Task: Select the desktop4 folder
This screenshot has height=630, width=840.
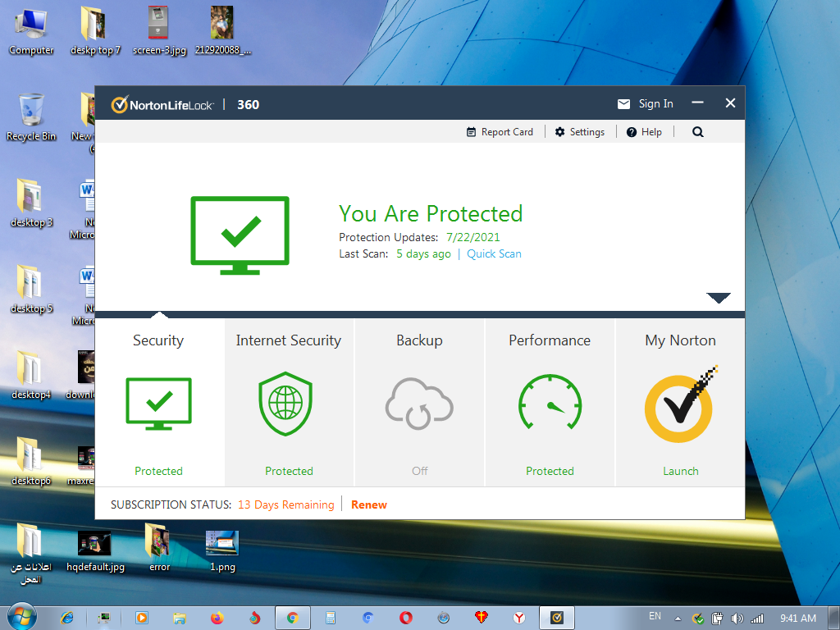Action: click(x=31, y=376)
